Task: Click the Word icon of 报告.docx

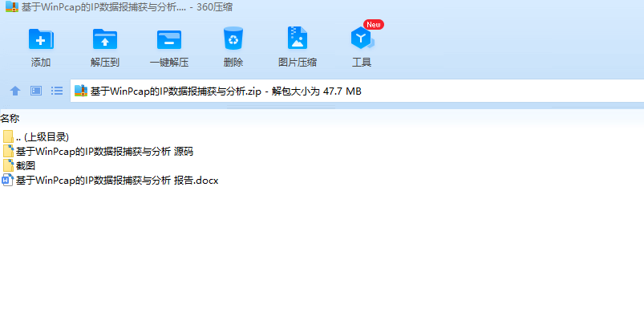Action: (x=8, y=180)
